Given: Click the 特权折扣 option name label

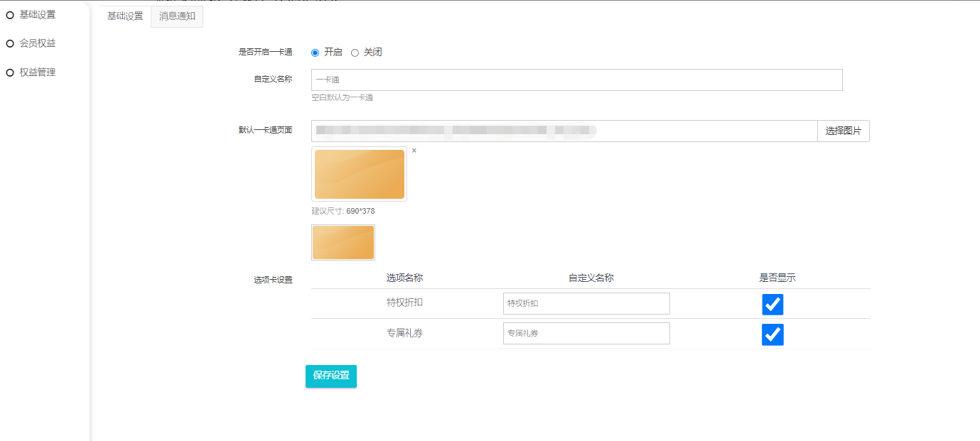Looking at the screenshot, I should pos(404,303).
